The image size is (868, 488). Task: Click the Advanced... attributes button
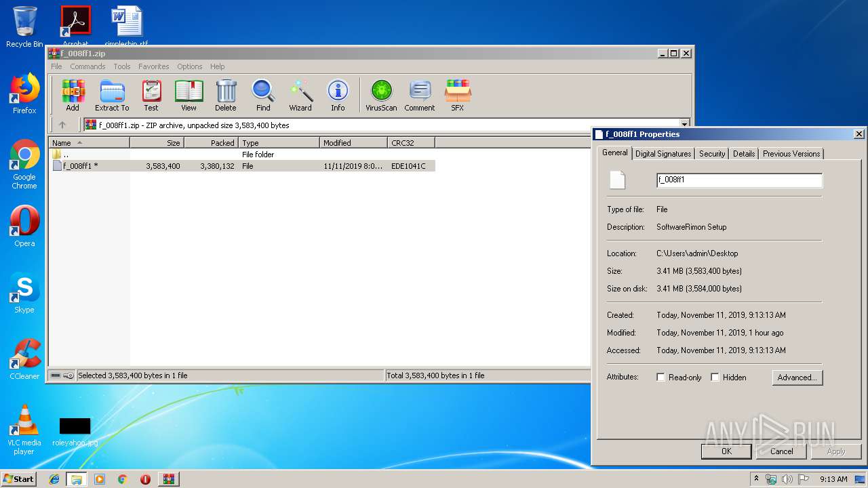tap(797, 378)
